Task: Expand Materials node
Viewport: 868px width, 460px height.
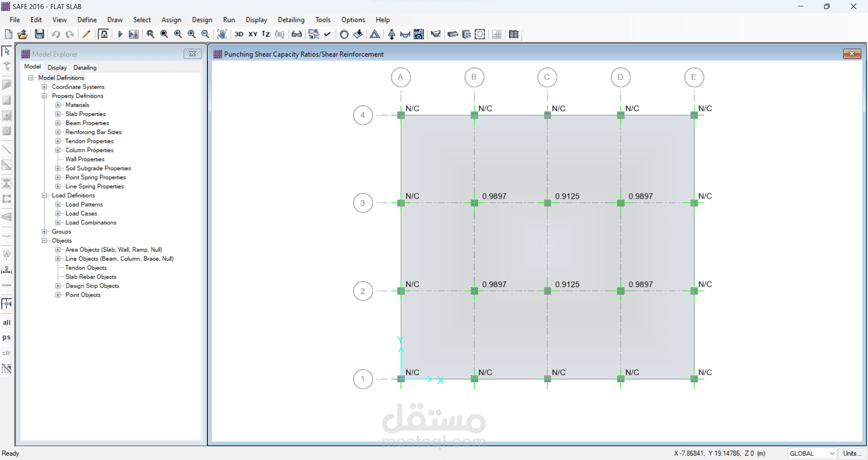Action: point(58,105)
